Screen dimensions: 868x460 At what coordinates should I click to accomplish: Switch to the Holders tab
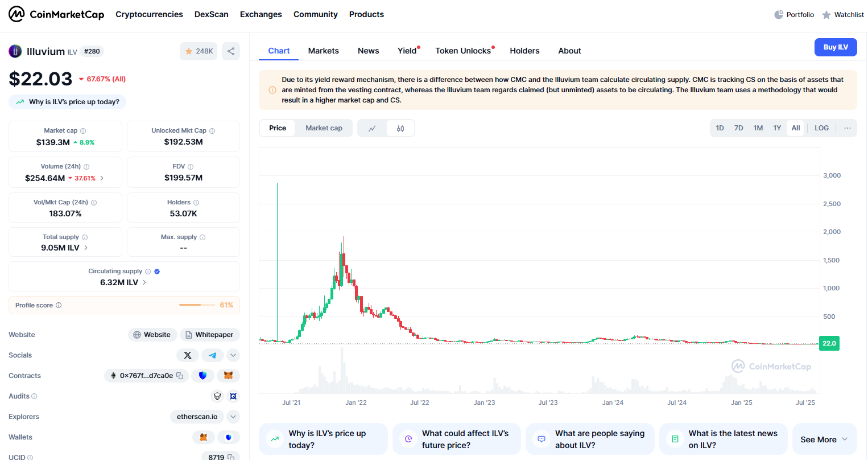click(x=524, y=51)
